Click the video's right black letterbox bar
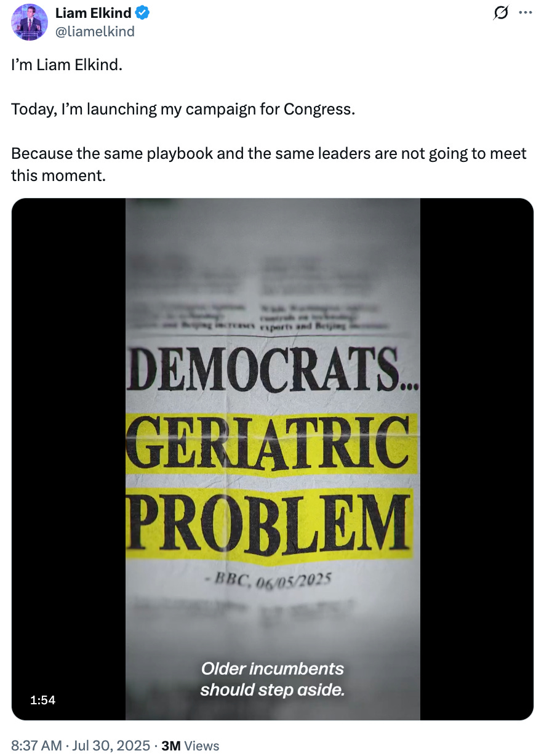Screen dimensions: 544x756 tap(477, 459)
